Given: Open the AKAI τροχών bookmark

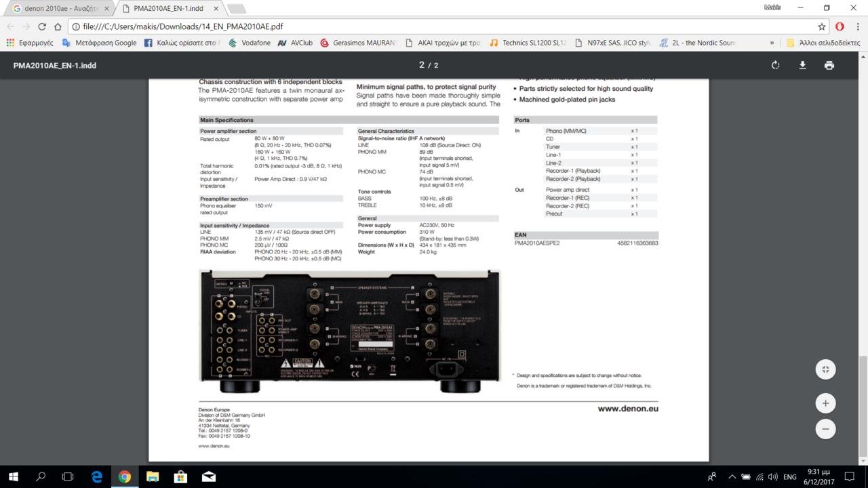Looking at the screenshot, I should point(443,43).
